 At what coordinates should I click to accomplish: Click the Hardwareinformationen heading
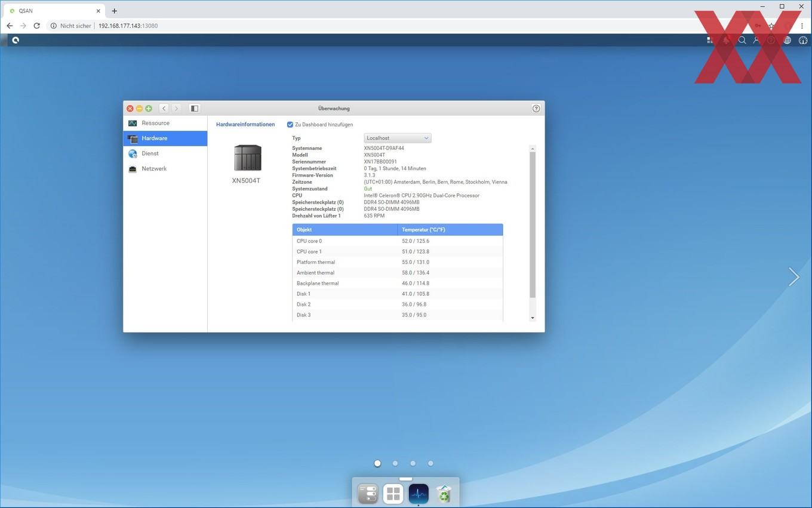(x=245, y=125)
